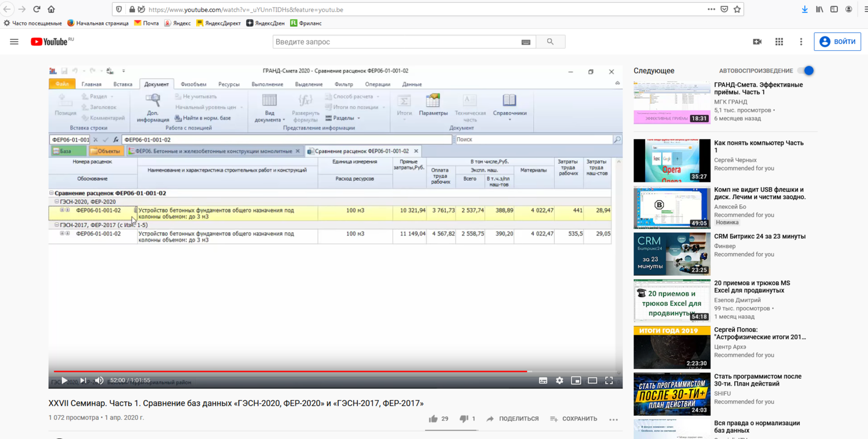Open the Вид документа dropdown in the ribbon
868x439 pixels.
click(x=270, y=108)
